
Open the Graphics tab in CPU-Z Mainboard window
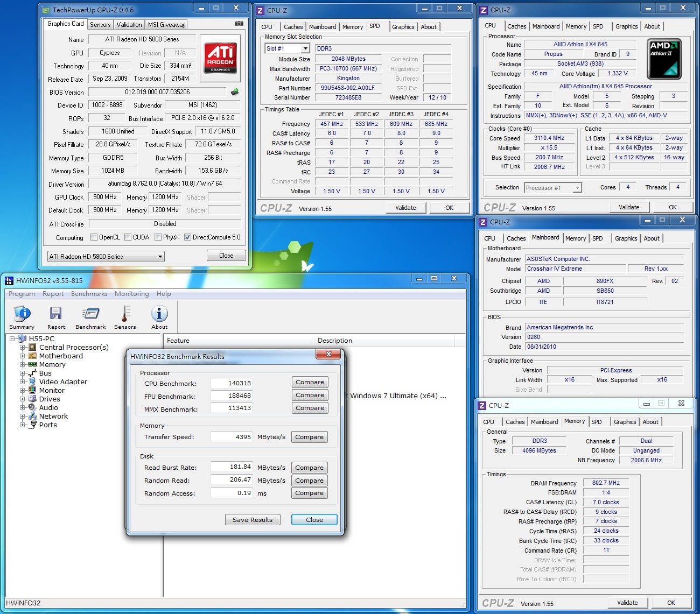click(x=626, y=238)
